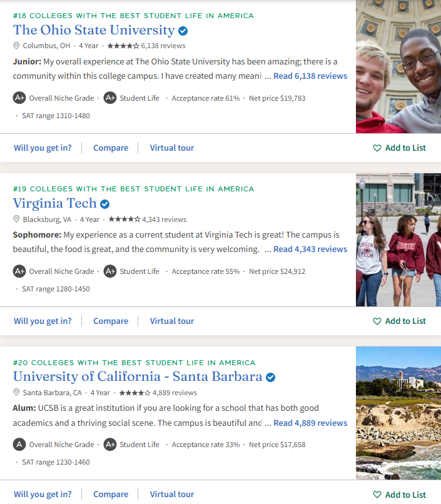Click Acceptance rate 33% text
This screenshot has width=441, height=504.
[206, 445]
